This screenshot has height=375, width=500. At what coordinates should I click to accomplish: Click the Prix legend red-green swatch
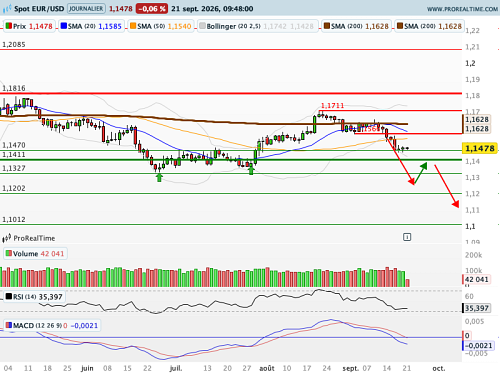[9, 26]
